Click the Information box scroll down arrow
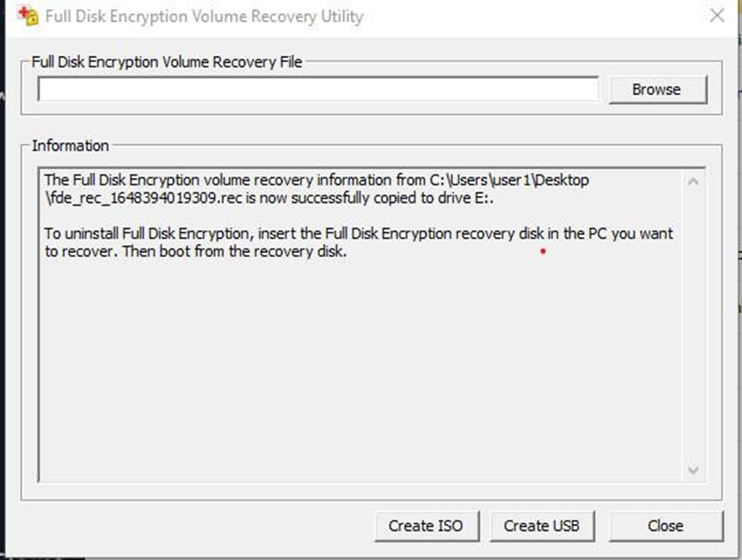 693,470
